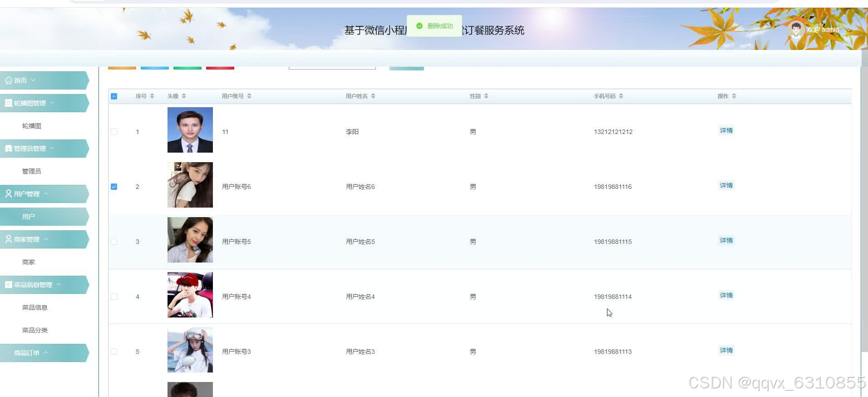Viewport: 868px width, 397px height.
Task: Collapse the 商品订单 menu chevron
Action: [x=46, y=352]
